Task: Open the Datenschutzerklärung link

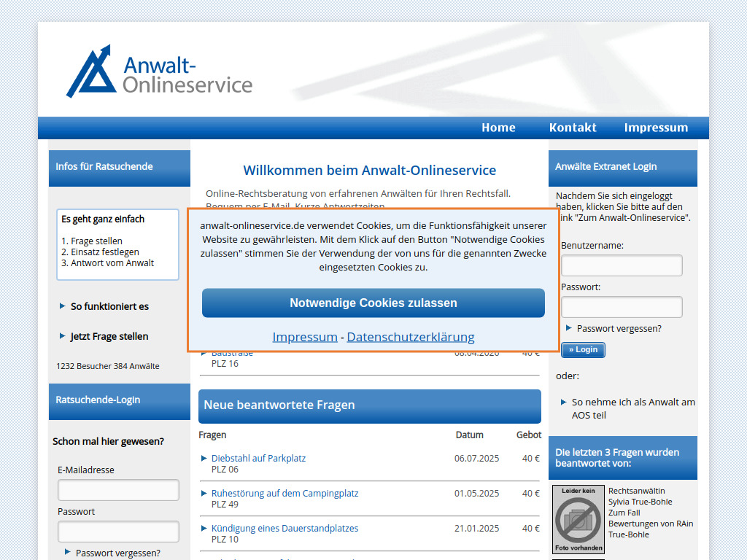Action: point(411,337)
